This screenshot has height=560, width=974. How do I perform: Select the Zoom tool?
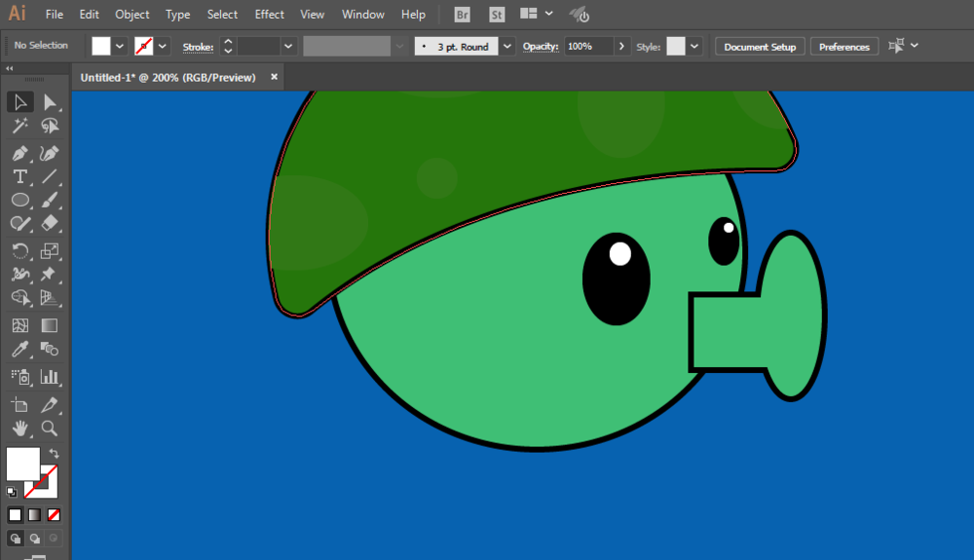click(x=50, y=429)
